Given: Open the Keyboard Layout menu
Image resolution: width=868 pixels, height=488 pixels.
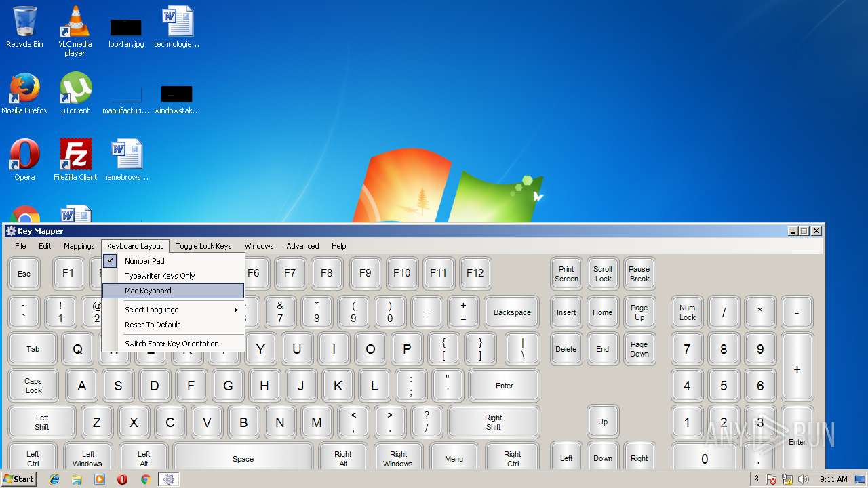Looking at the screenshot, I should 135,246.
